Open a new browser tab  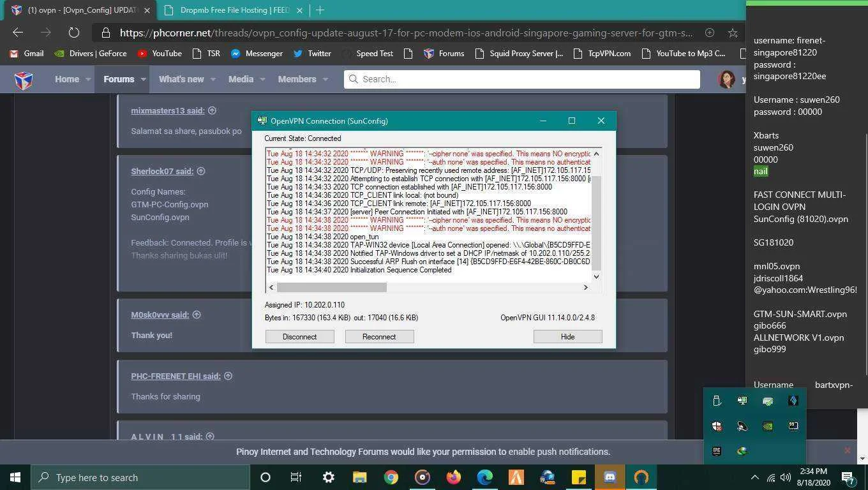click(320, 10)
